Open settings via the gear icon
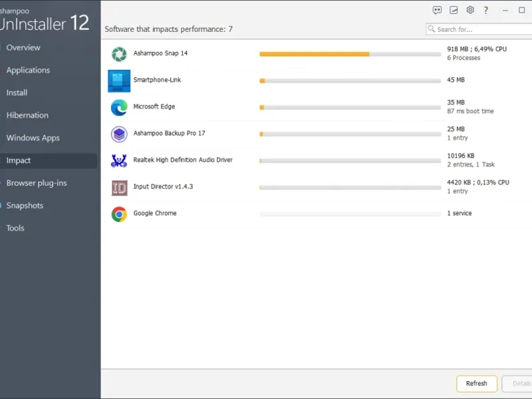This screenshot has width=532, height=399. click(x=470, y=10)
